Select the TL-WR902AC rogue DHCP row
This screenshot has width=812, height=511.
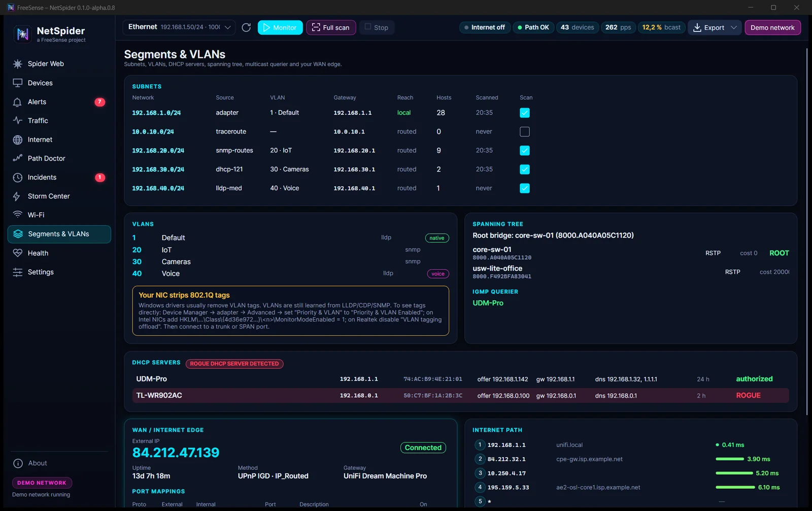tap(460, 396)
